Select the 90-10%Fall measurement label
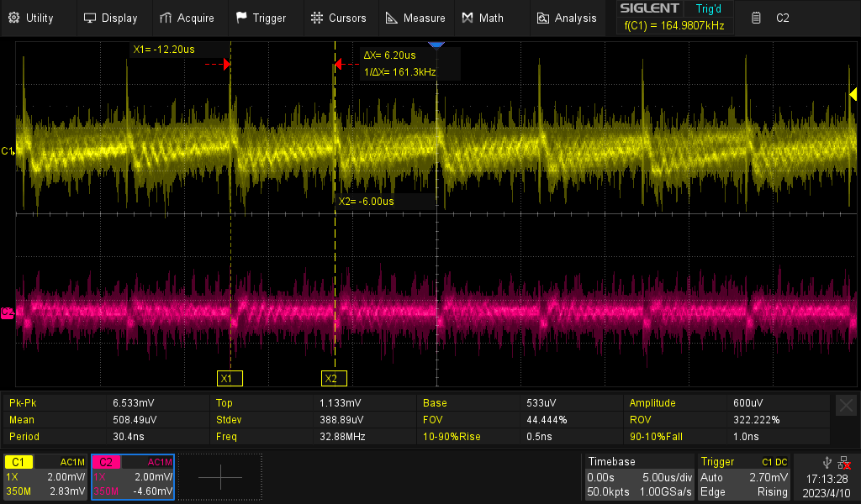This screenshot has height=504, width=861. (656, 437)
